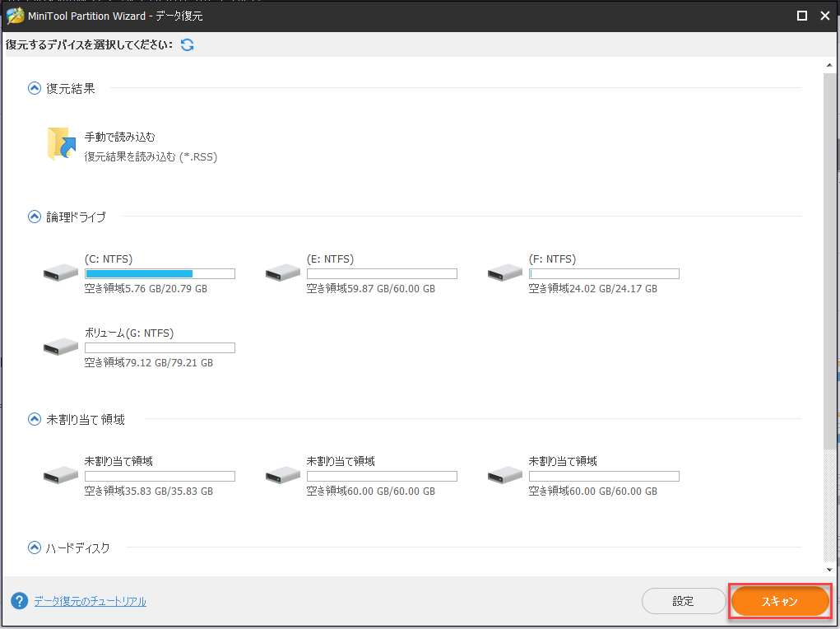Screen dimensions: 840x629
Task: Click the MiniTool logo in title bar
Action: pyautogui.click(x=15, y=15)
